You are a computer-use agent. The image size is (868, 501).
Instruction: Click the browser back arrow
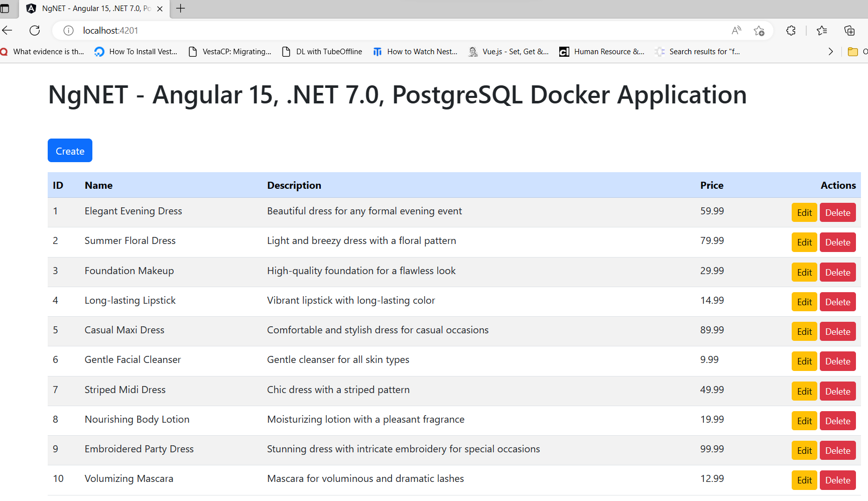pyautogui.click(x=8, y=31)
